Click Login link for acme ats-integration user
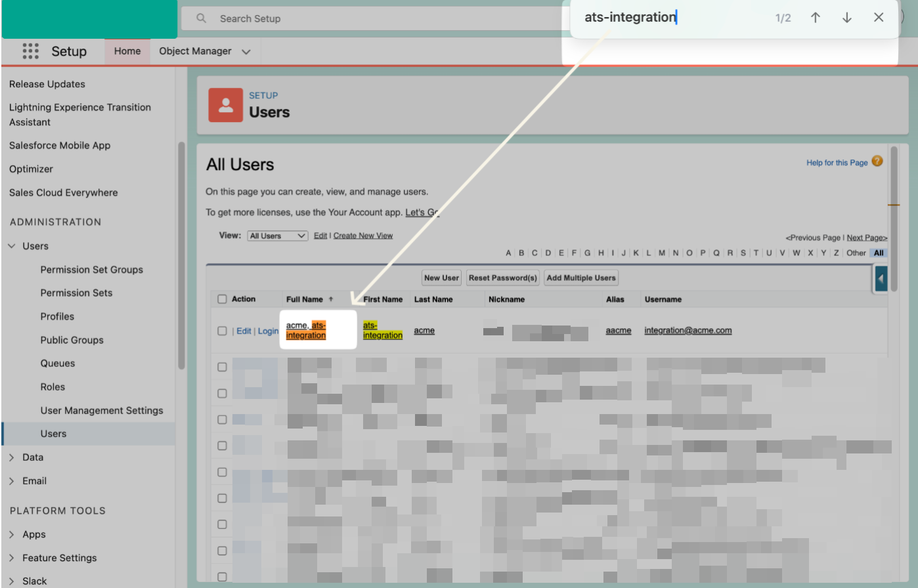This screenshot has height=588, width=918. (268, 331)
